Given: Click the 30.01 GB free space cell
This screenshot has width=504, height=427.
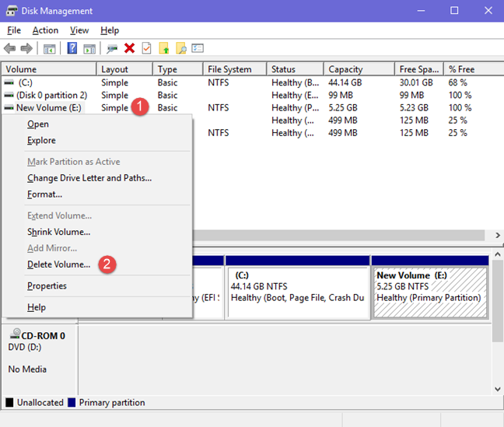Looking at the screenshot, I should click(x=416, y=82).
